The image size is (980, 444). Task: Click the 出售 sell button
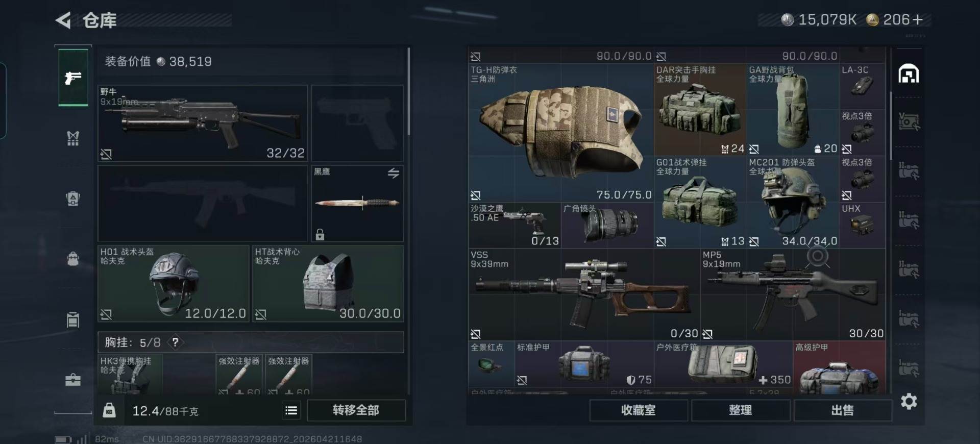coord(843,410)
